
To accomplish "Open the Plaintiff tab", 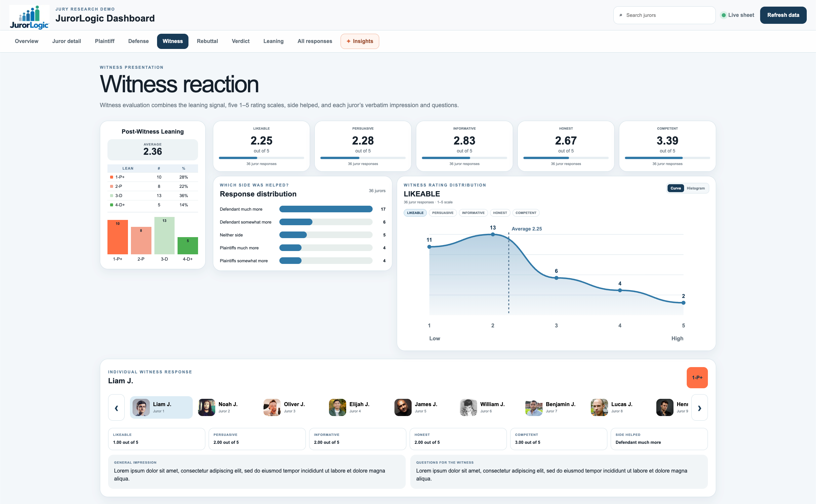I will [x=104, y=41].
